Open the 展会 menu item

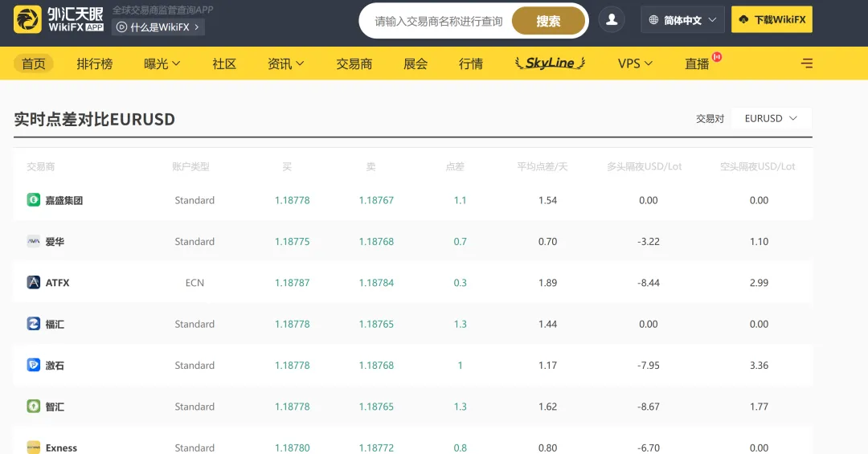416,63
